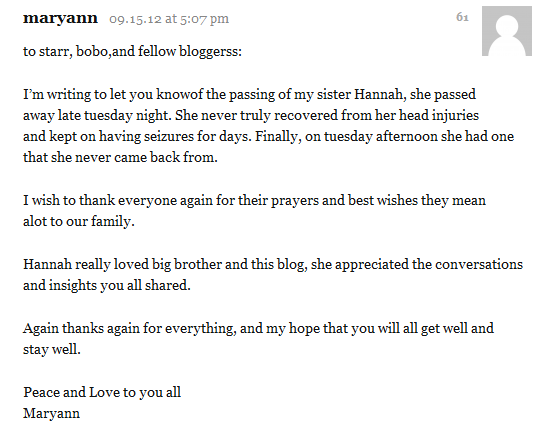This screenshot has height=440, width=552.
Task: Open the maryann commenter name
Action: point(60,18)
